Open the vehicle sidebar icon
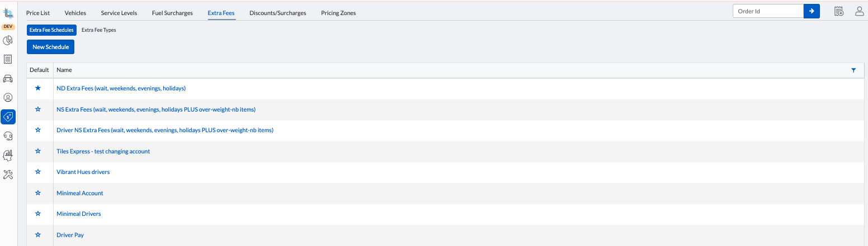This screenshot has height=246, width=868. (8, 78)
